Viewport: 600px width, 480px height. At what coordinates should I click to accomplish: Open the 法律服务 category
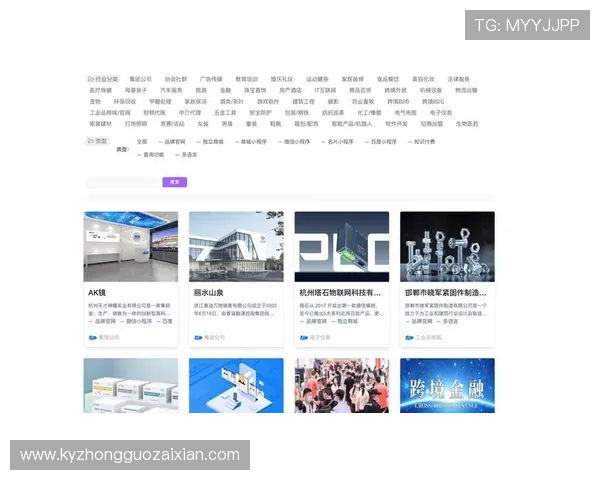click(458, 79)
